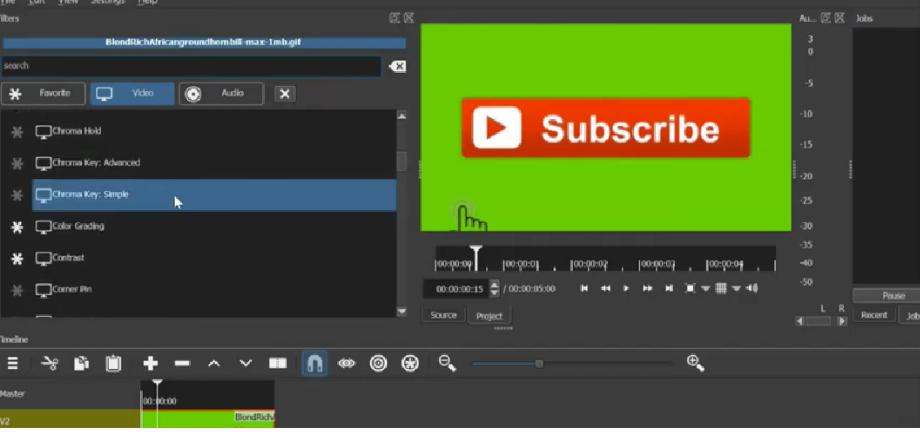
Task: Toggle ripple all tracks asterisk icon
Action: (x=410, y=364)
